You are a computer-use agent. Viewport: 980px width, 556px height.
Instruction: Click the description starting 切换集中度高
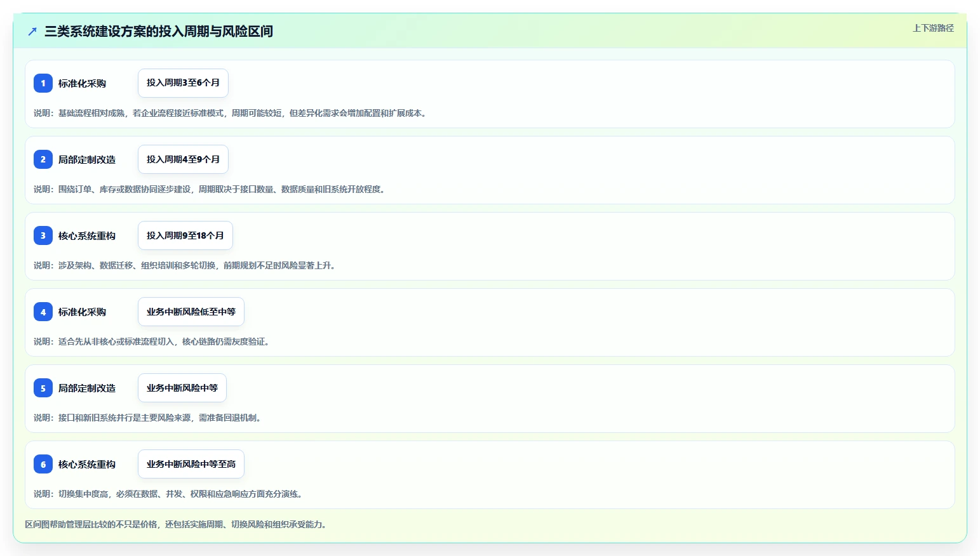tap(170, 494)
